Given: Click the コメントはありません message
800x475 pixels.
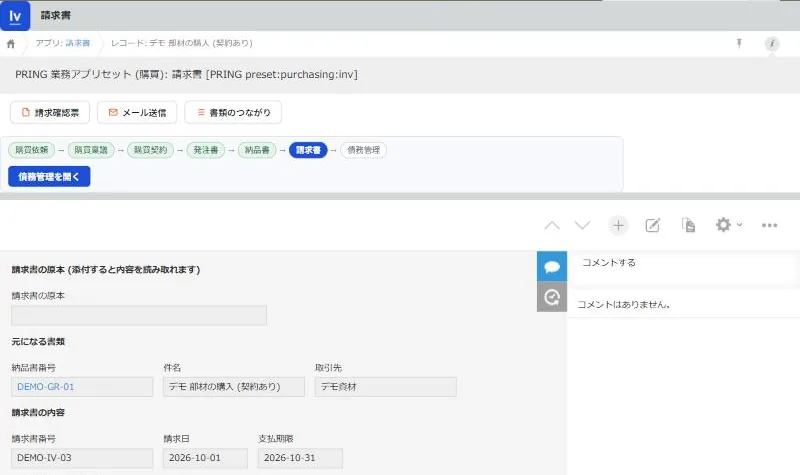Looking at the screenshot, I should pyautogui.click(x=623, y=304).
